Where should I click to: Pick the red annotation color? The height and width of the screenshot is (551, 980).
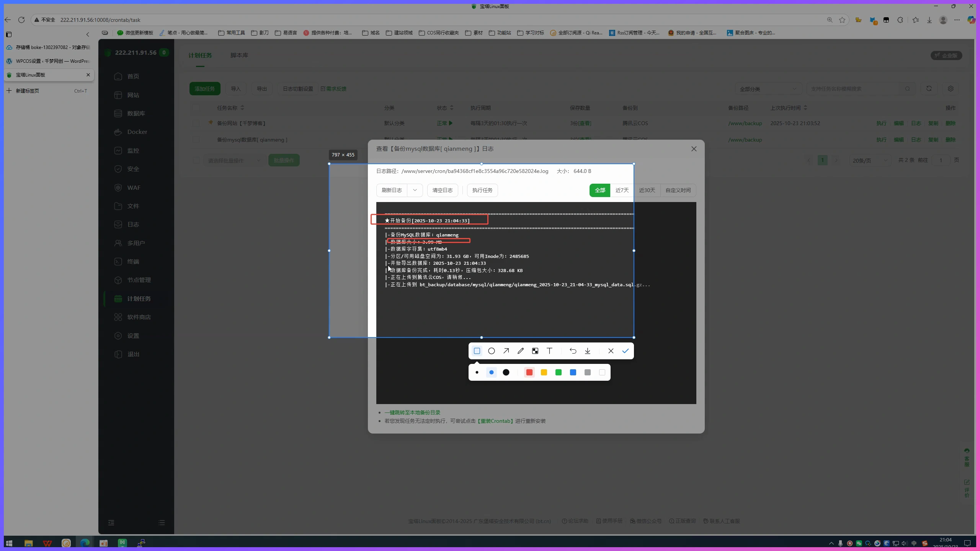click(x=529, y=372)
